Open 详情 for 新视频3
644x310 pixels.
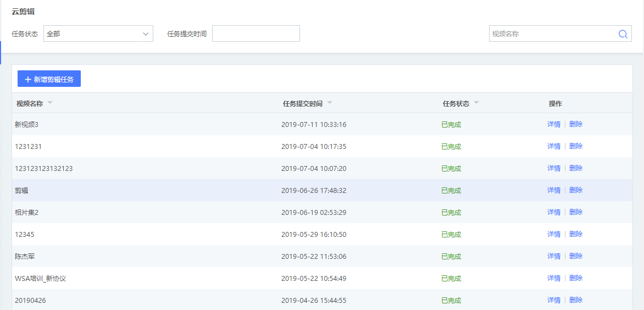[554, 124]
